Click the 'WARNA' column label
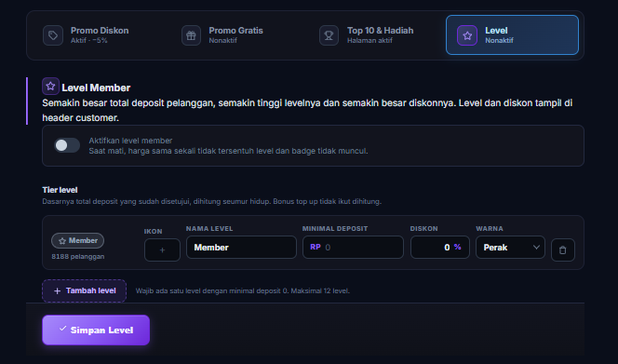 tap(490, 229)
